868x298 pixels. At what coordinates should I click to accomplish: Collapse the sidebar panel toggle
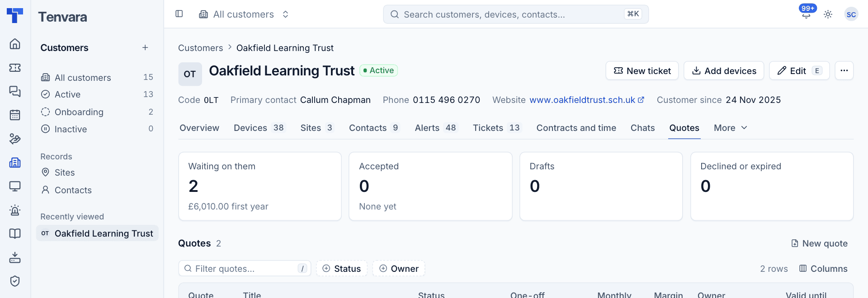click(179, 14)
